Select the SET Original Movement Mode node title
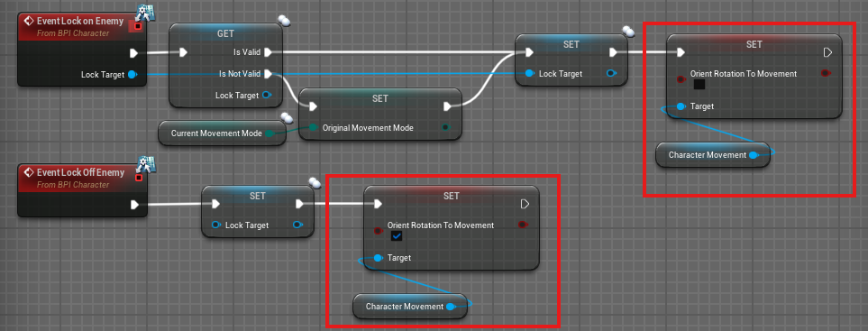Image resolution: width=868 pixels, height=331 pixels. (379, 98)
